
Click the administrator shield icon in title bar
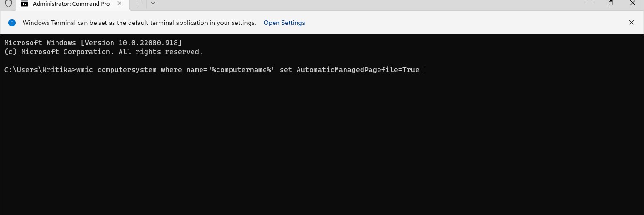[8, 4]
